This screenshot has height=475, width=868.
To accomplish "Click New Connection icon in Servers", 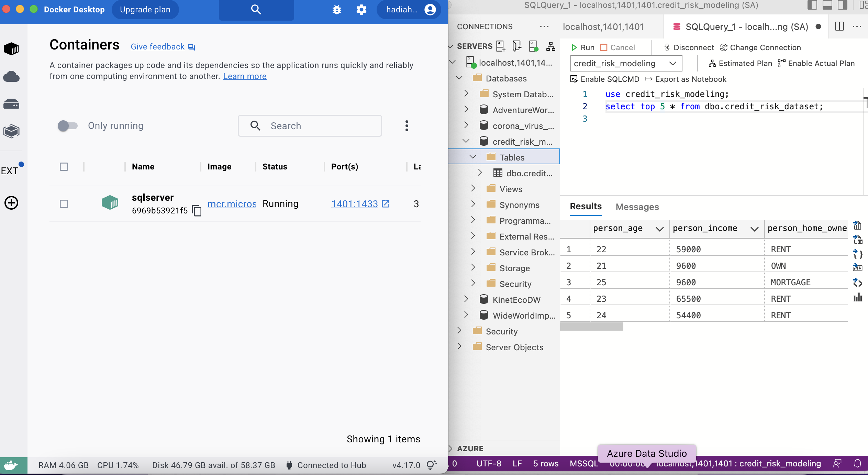I will click(501, 46).
